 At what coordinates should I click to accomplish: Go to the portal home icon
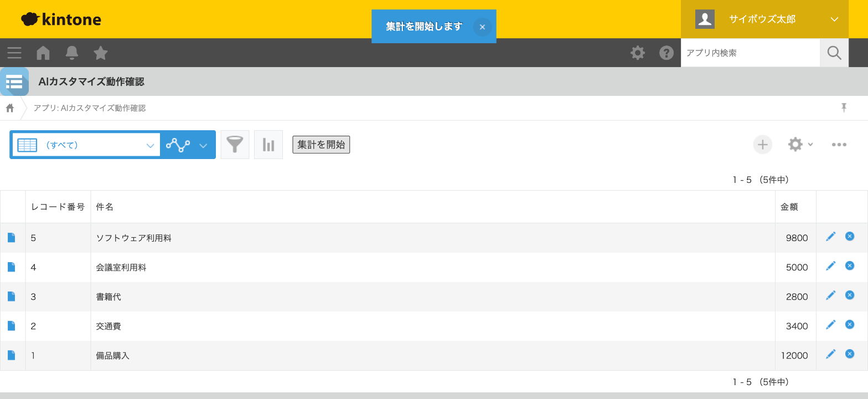[43, 53]
